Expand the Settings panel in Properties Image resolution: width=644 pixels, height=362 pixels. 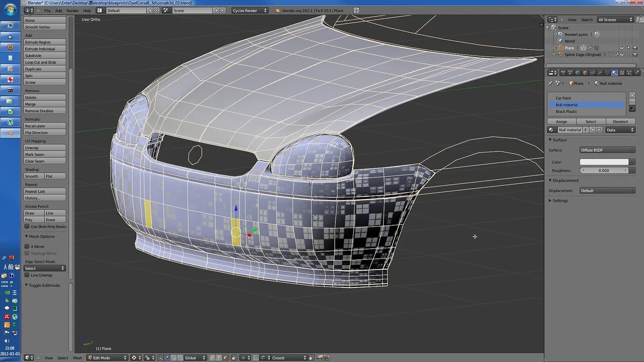point(560,201)
